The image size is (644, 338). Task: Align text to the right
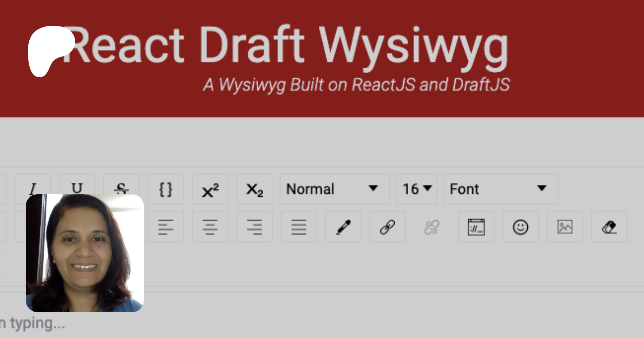(254, 227)
